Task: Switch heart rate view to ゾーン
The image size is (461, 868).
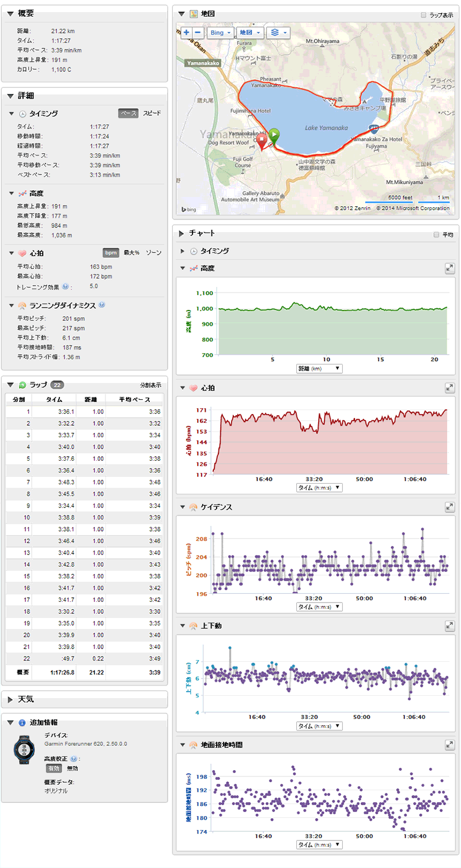Action: pos(153,253)
